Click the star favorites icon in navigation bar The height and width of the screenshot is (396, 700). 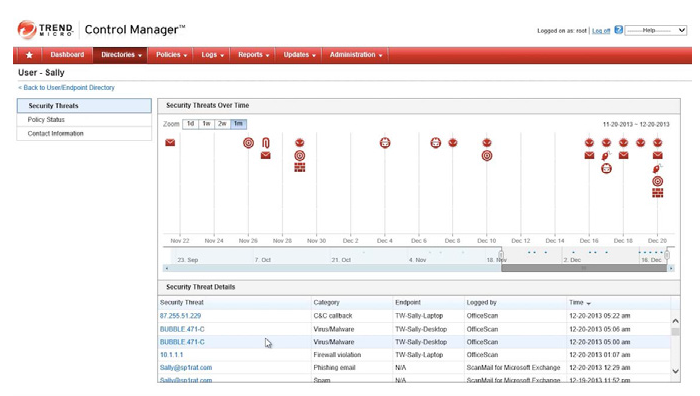29,55
